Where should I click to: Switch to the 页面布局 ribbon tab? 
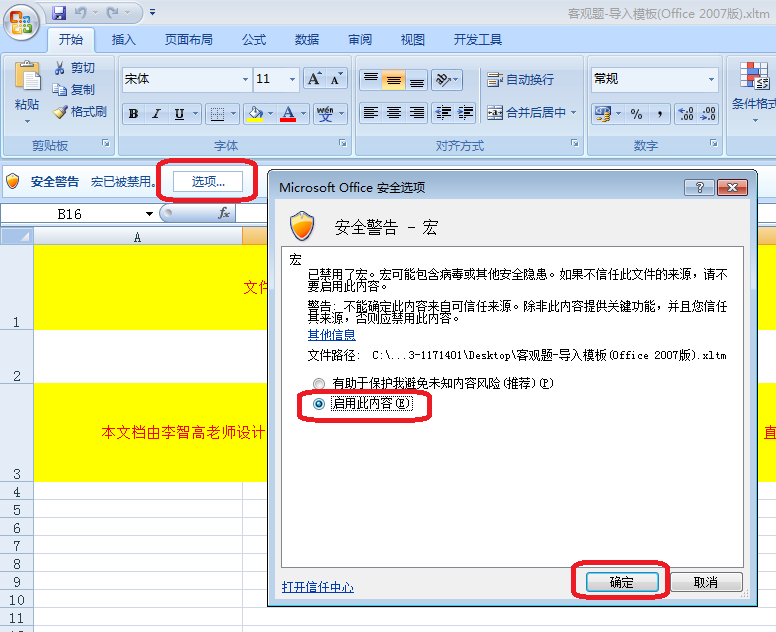click(x=189, y=40)
